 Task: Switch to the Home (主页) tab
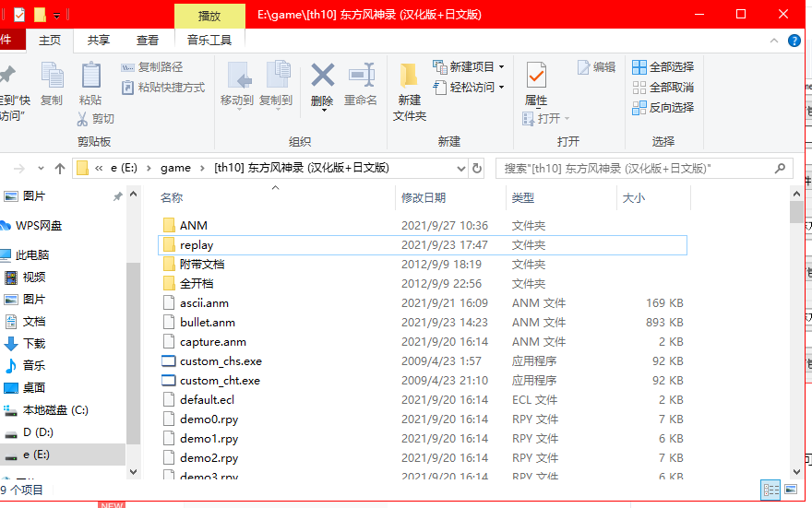(x=50, y=40)
